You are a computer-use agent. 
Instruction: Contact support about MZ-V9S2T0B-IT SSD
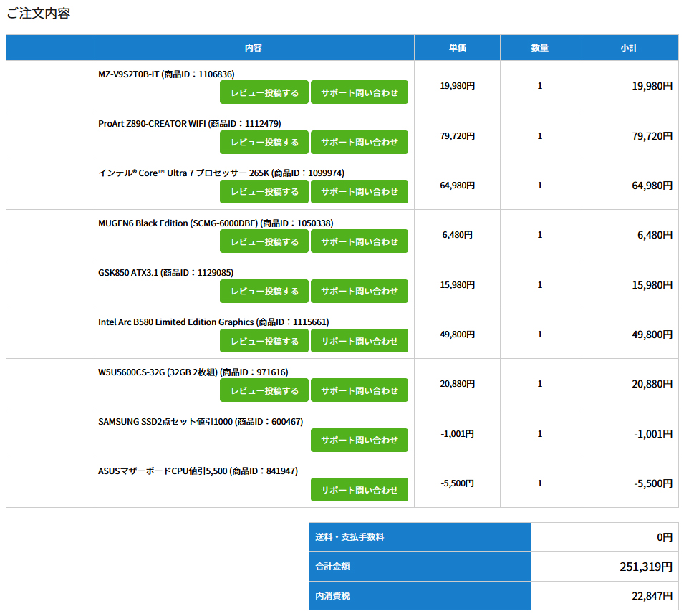(x=359, y=92)
